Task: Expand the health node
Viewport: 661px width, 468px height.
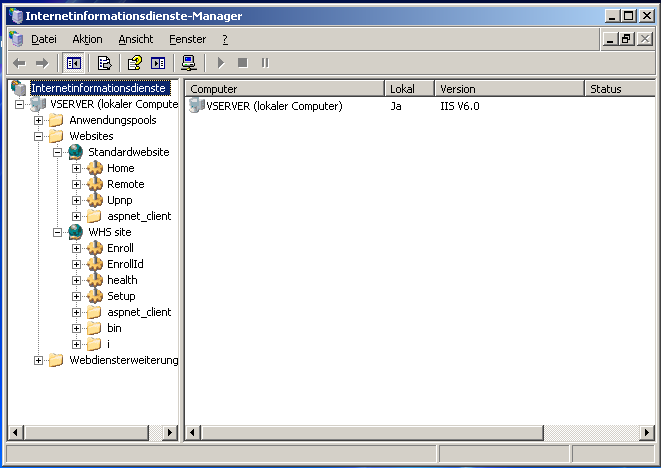Action: pos(76,281)
